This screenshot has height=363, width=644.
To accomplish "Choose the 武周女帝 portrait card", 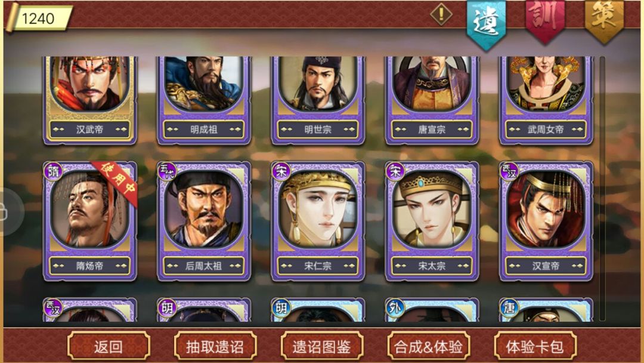I will 546,100.
